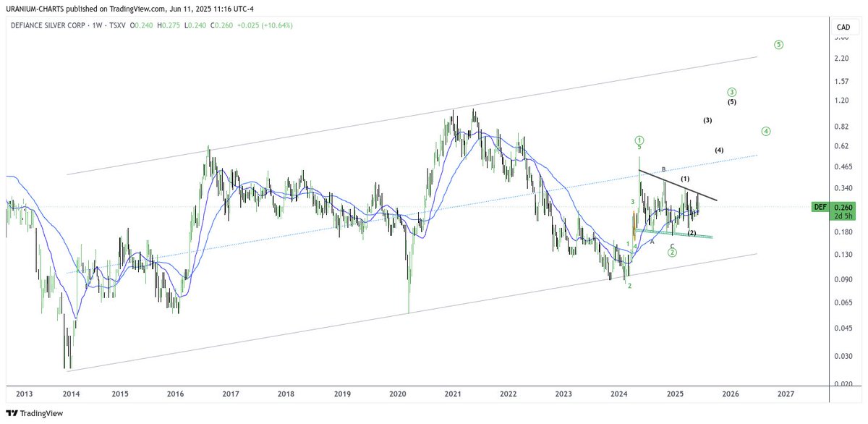Click the 1.20 price axis label
The image size is (868, 424).
pos(841,101)
